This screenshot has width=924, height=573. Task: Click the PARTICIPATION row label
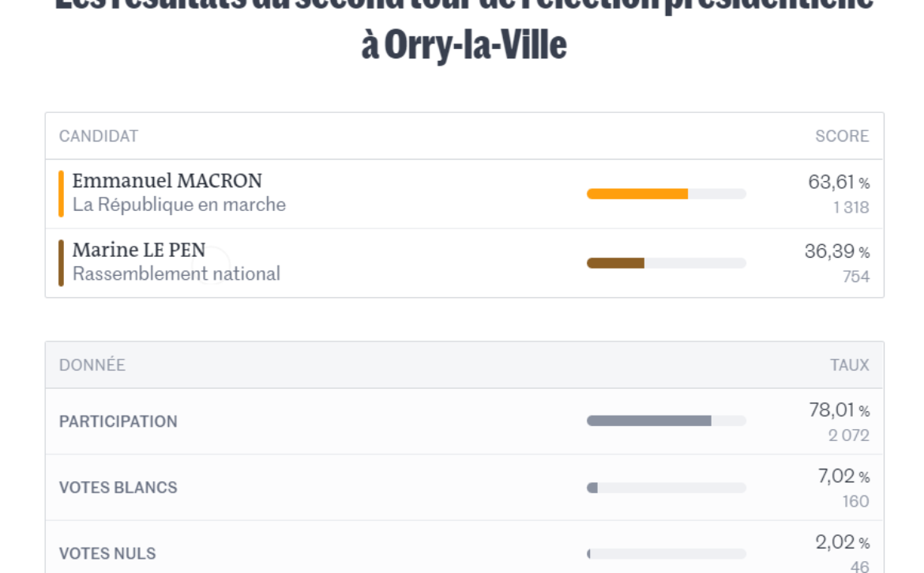coord(118,421)
